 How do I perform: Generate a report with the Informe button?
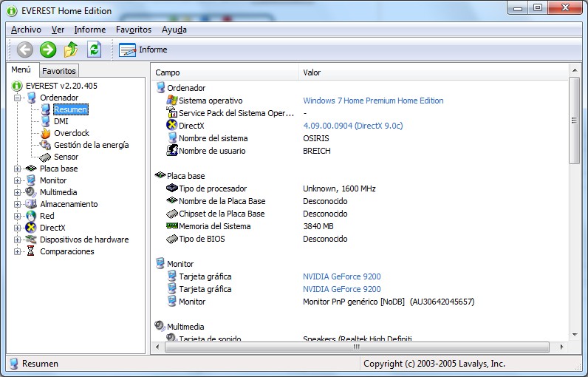143,50
